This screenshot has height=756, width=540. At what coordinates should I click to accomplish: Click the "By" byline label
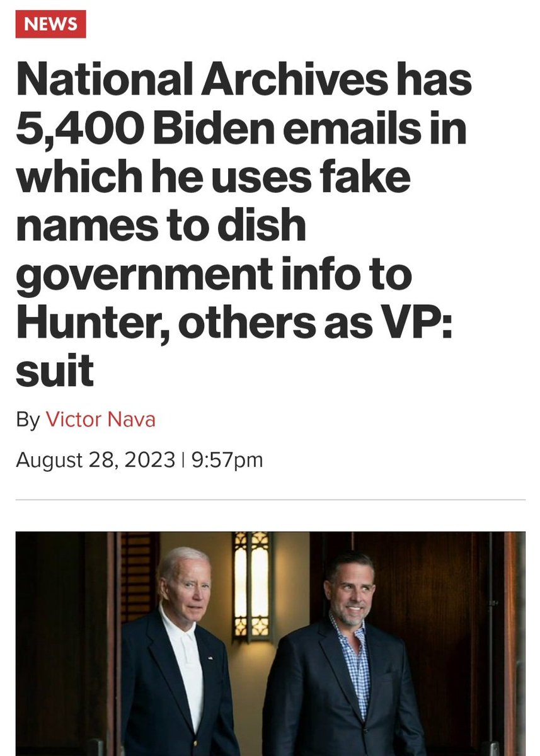[x=28, y=420]
